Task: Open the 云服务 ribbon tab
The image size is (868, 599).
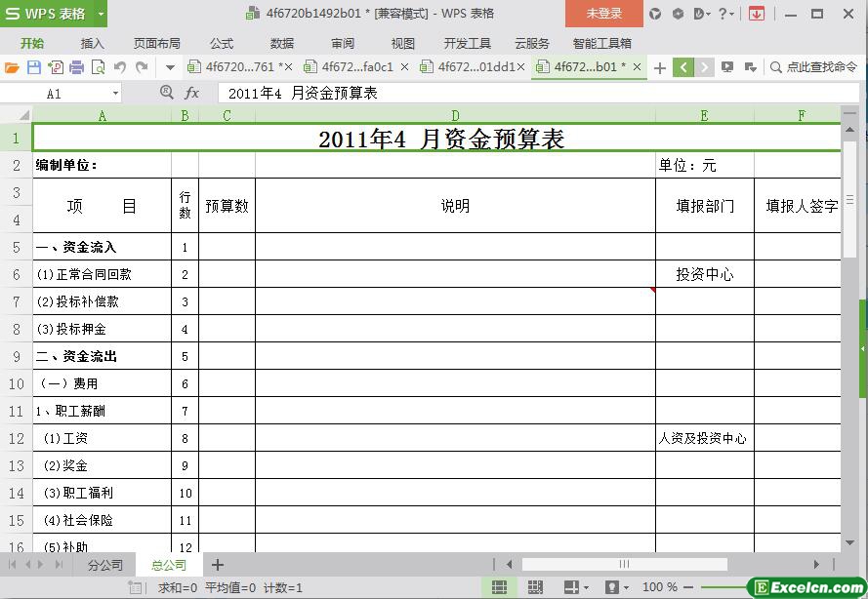Action: coord(531,43)
